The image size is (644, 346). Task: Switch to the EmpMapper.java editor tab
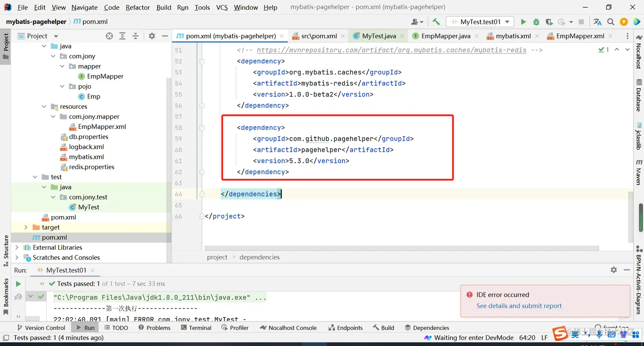click(x=445, y=36)
